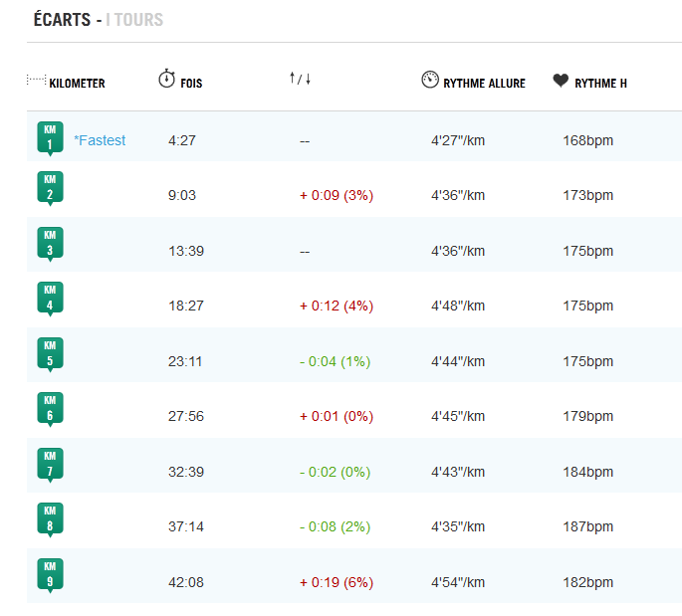Viewport: 682px width, 616px height.
Task: Click the RYTHME ALLURE column header
Action: [x=485, y=83]
